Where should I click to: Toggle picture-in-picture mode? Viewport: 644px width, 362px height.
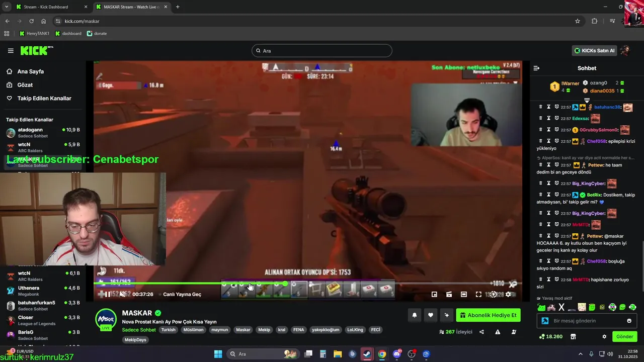pos(434,294)
